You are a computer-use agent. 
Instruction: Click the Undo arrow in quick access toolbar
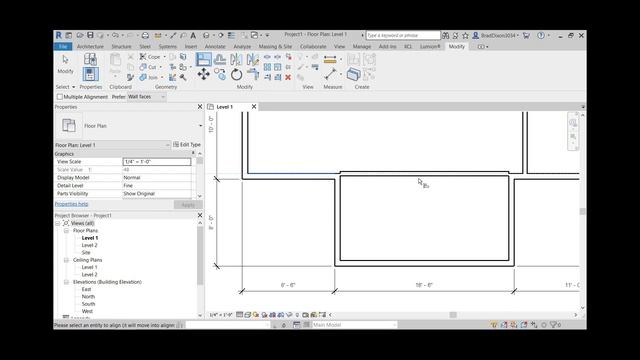pyautogui.click(x=116, y=36)
